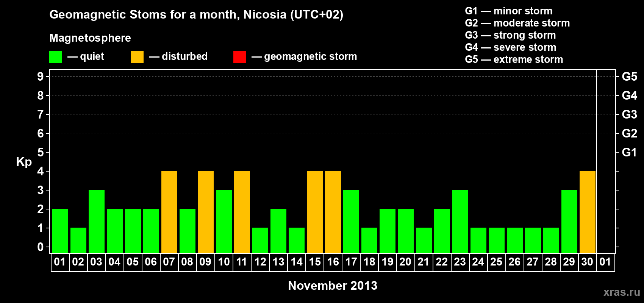Click 'G2 — moderate storm' legend line
This screenshot has width=644, height=303.
[x=517, y=23]
